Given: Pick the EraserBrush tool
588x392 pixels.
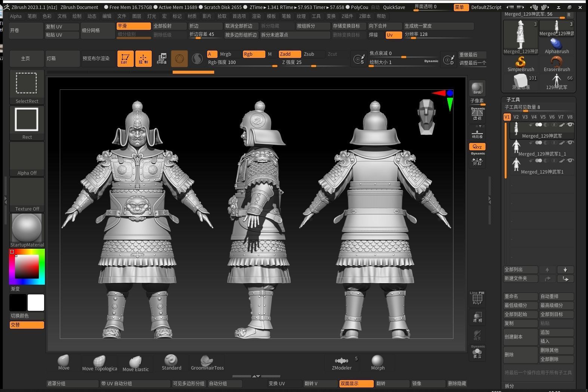Looking at the screenshot, I should (557, 64).
